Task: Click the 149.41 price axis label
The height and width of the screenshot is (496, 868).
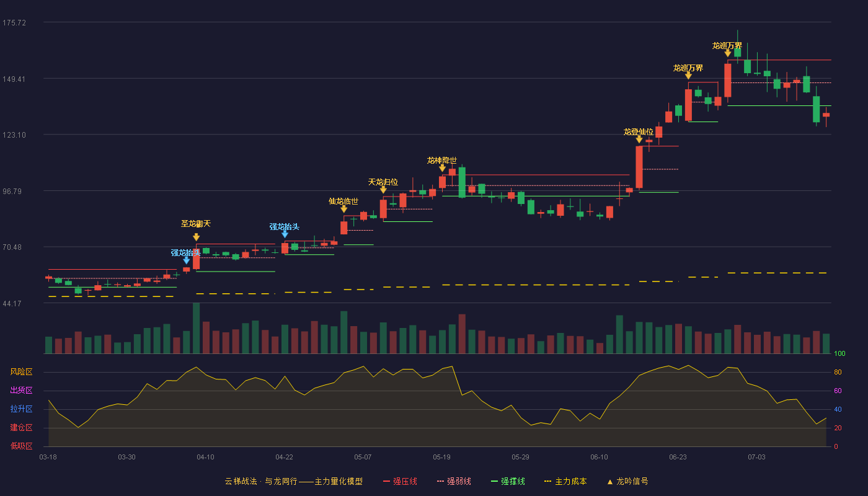Action: pyautogui.click(x=14, y=79)
